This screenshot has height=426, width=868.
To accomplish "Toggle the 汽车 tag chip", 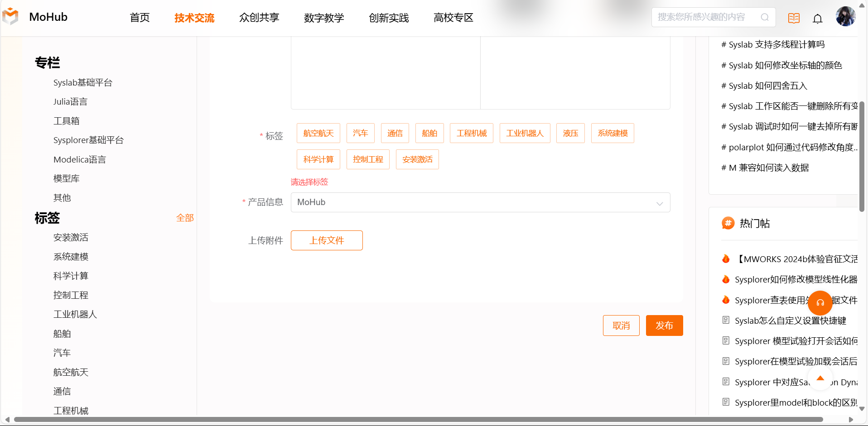I will pos(361,133).
